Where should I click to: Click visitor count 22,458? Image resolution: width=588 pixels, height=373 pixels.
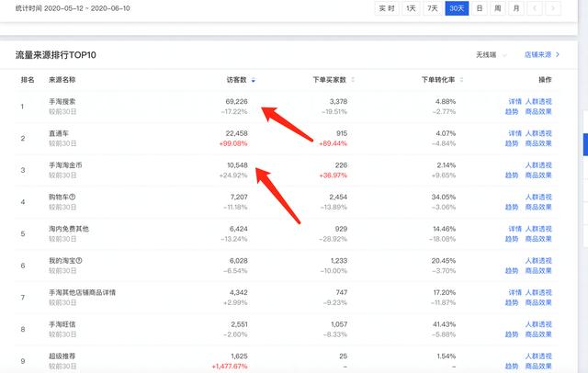coord(237,133)
